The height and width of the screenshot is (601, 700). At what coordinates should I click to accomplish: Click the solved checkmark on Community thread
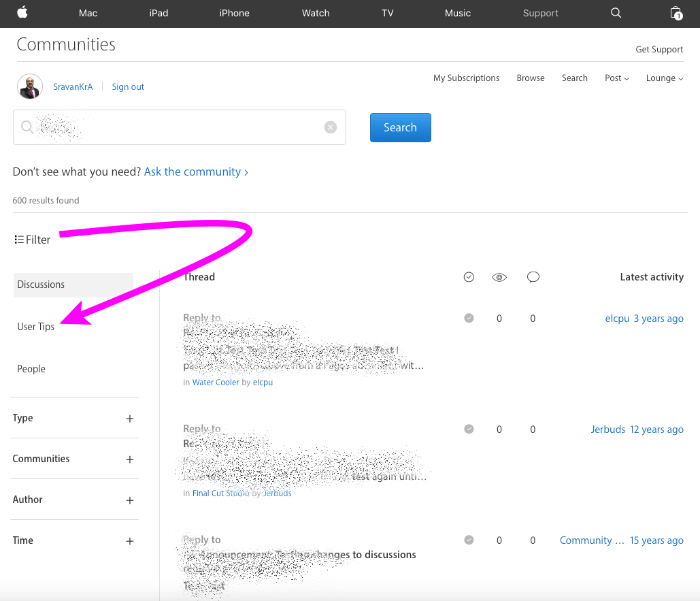tap(469, 540)
